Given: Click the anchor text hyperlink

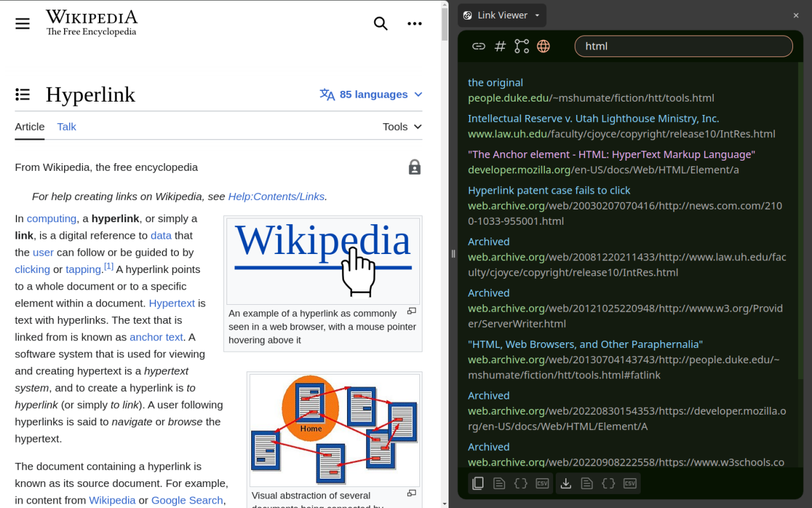Looking at the screenshot, I should point(156,337).
